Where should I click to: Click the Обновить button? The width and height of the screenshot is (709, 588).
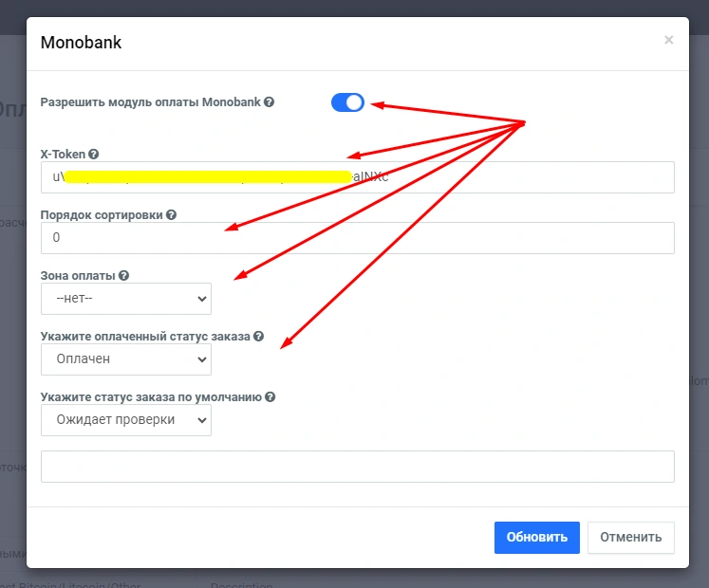pos(536,537)
